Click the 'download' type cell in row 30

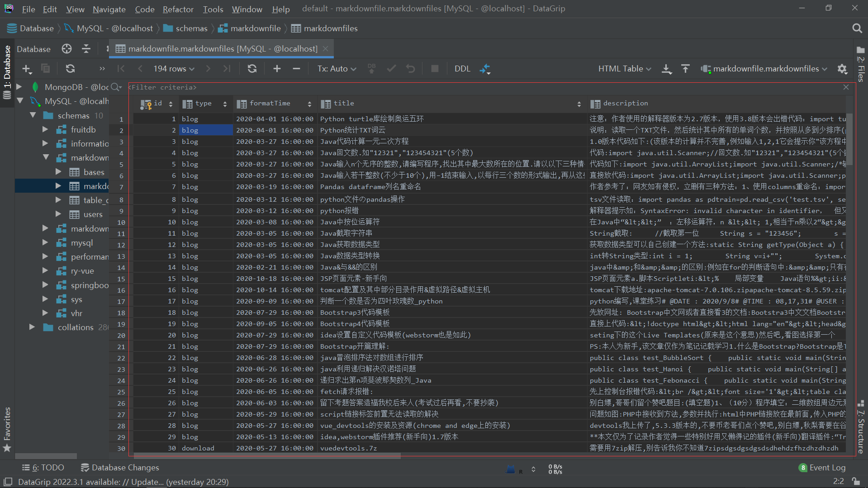206,448
